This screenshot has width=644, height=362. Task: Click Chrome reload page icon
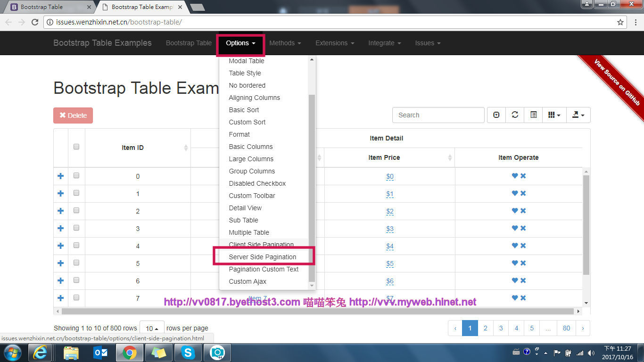tap(35, 22)
